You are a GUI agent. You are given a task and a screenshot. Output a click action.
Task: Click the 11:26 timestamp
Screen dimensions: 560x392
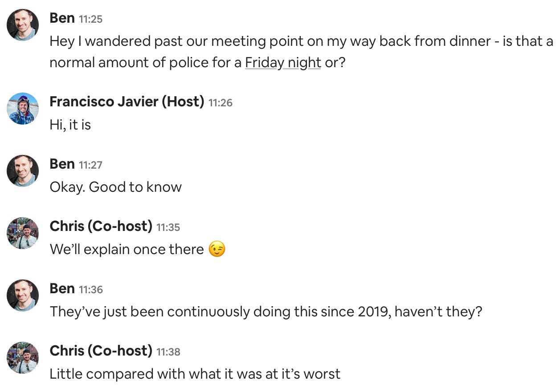point(221,103)
